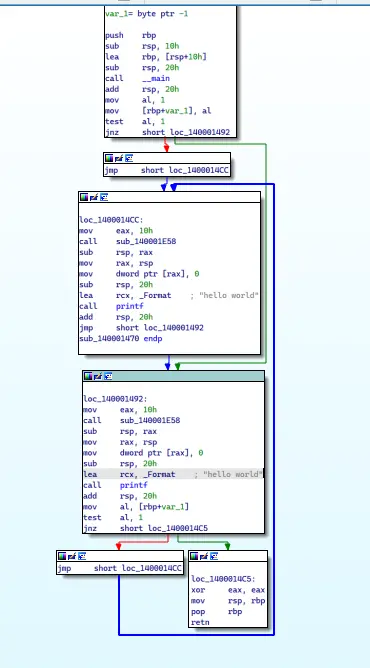Click the group nodes icon in the loc_1400014CC block header
The image size is (370, 668).
pyautogui.click(x=103, y=197)
